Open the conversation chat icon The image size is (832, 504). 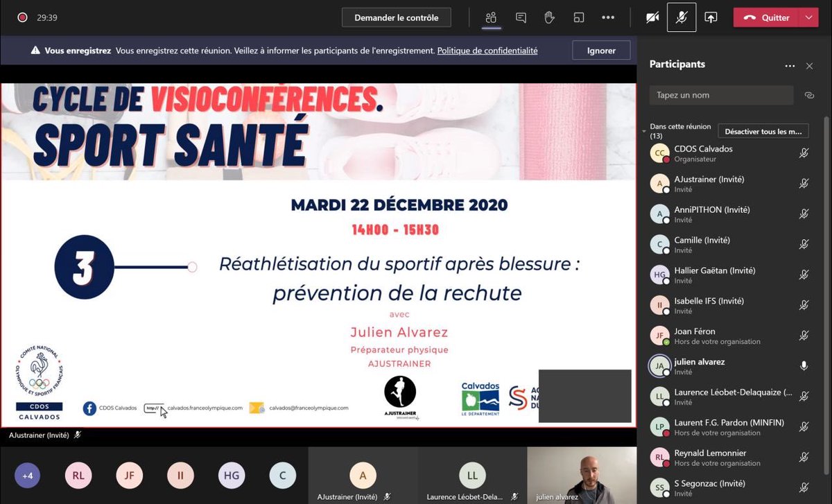pos(521,18)
